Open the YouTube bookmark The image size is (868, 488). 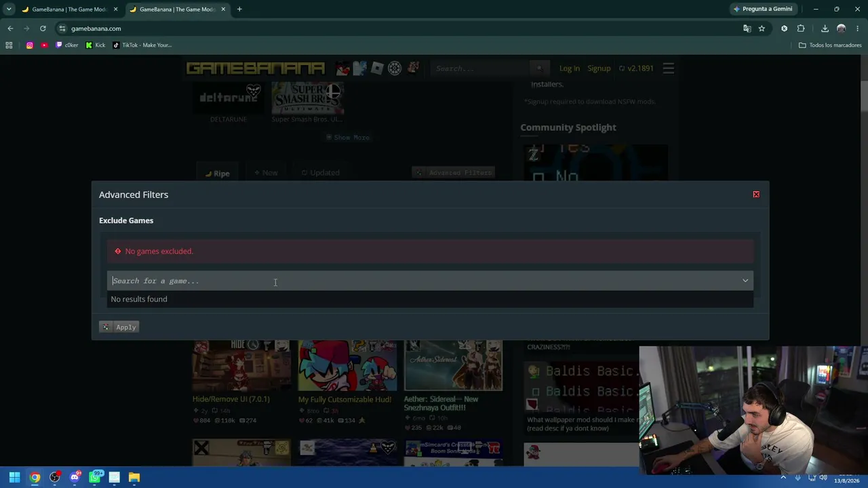[44, 45]
